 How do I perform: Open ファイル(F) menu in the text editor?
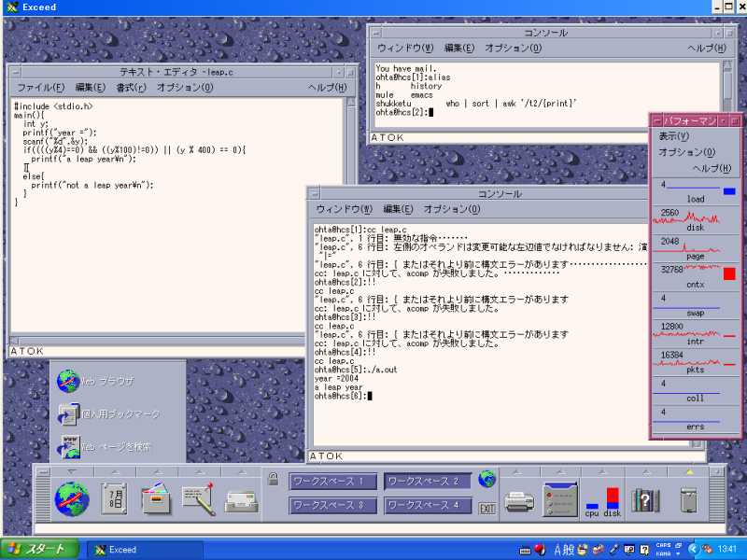(x=40, y=88)
